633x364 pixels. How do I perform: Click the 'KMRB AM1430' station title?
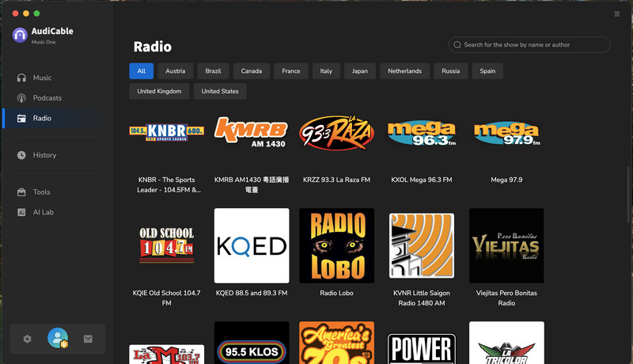[x=252, y=185]
